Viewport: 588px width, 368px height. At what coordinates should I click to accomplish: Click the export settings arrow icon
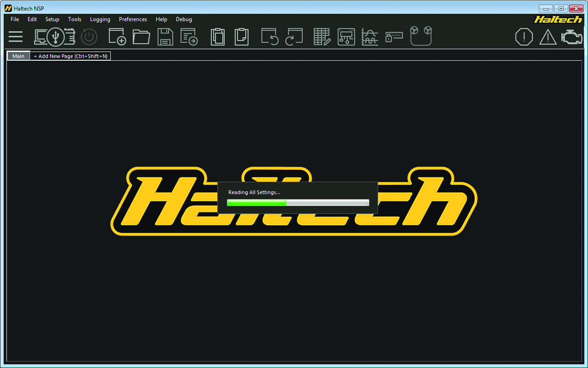pos(189,37)
